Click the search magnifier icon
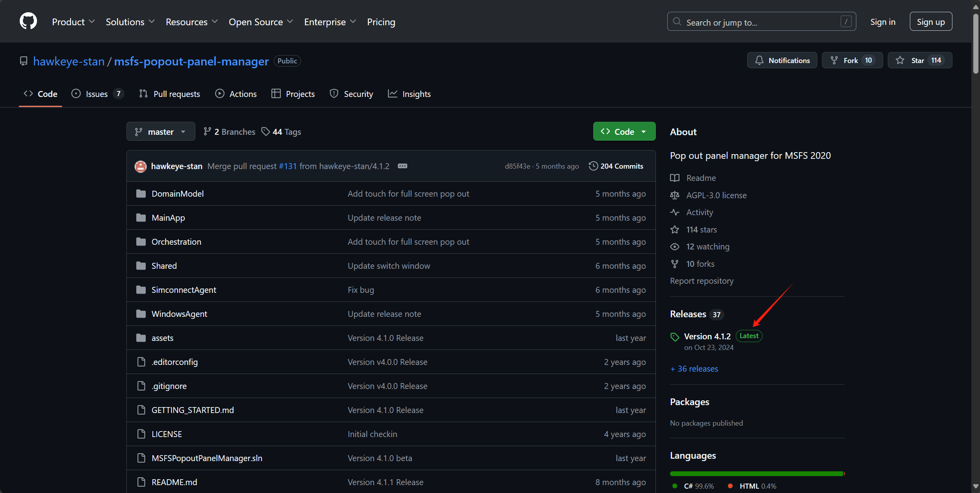 (677, 21)
